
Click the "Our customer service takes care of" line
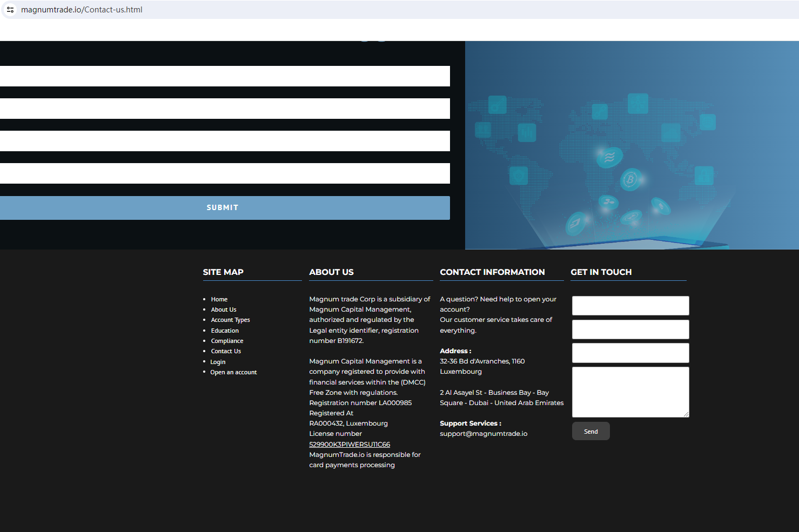click(x=496, y=320)
